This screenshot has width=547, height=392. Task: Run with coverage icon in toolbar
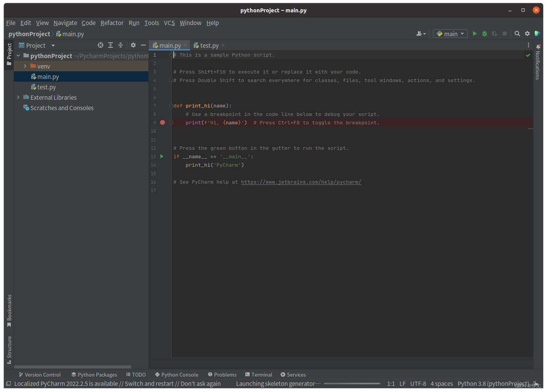(495, 34)
